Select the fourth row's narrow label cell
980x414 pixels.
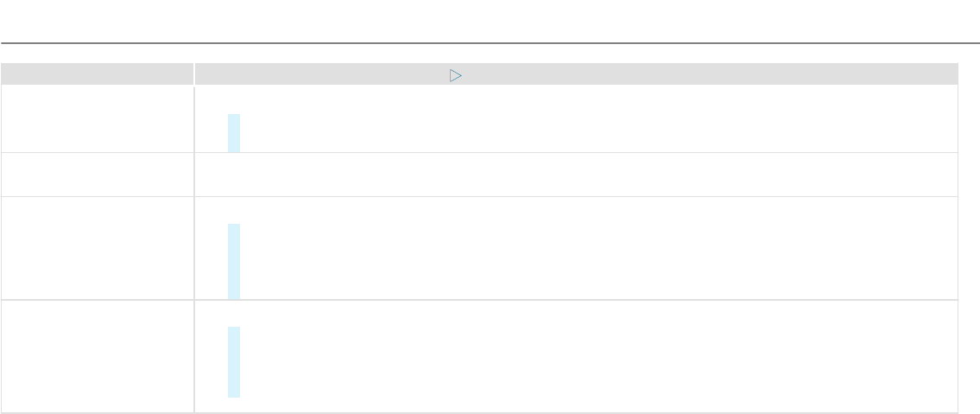click(x=97, y=356)
